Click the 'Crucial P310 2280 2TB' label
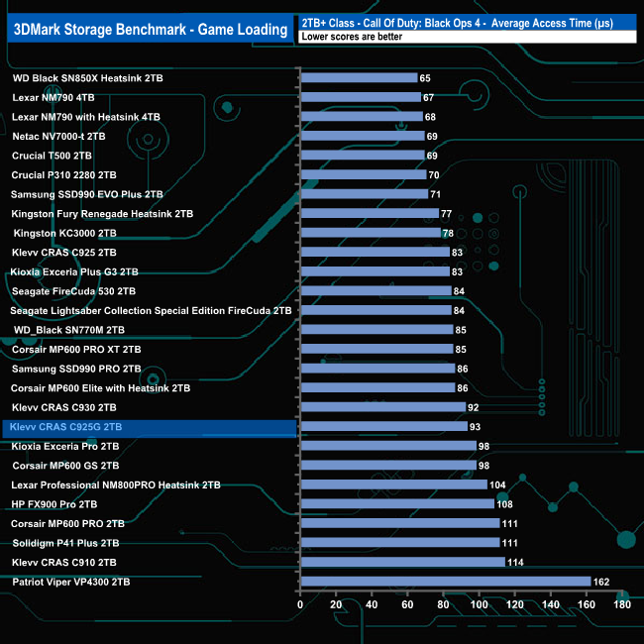The height and width of the screenshot is (644, 644). (63, 175)
